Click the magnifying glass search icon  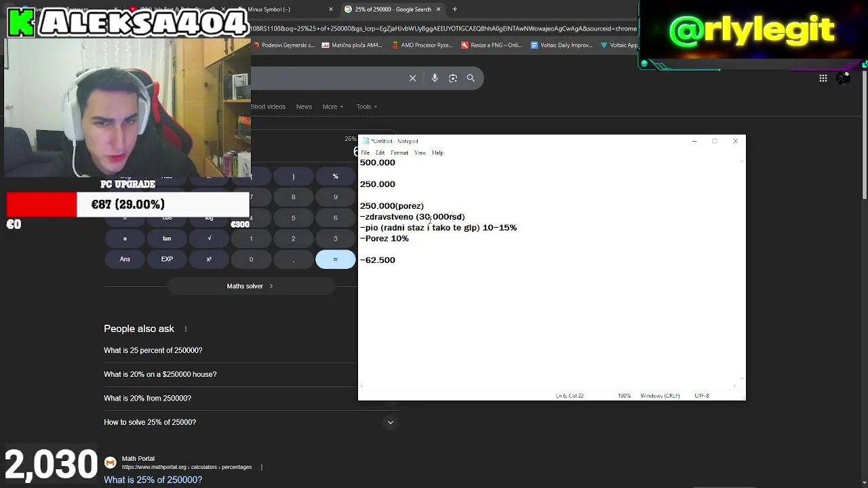tap(471, 78)
